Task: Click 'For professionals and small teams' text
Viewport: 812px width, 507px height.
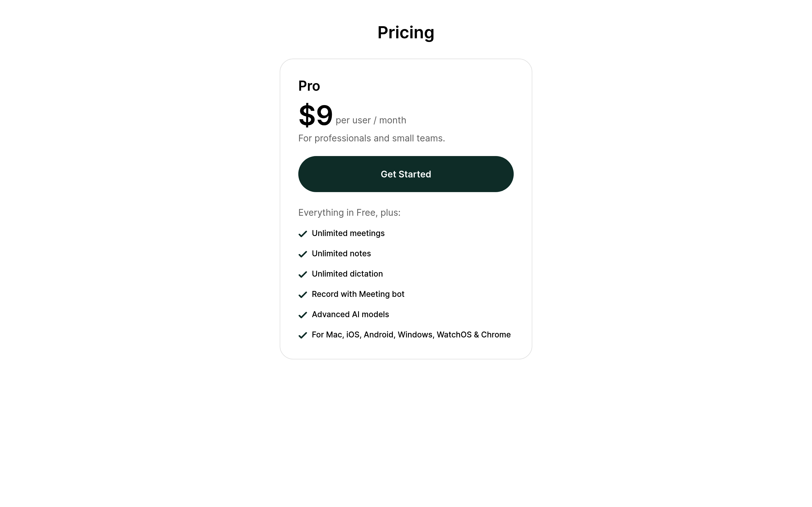Action: coord(371,138)
